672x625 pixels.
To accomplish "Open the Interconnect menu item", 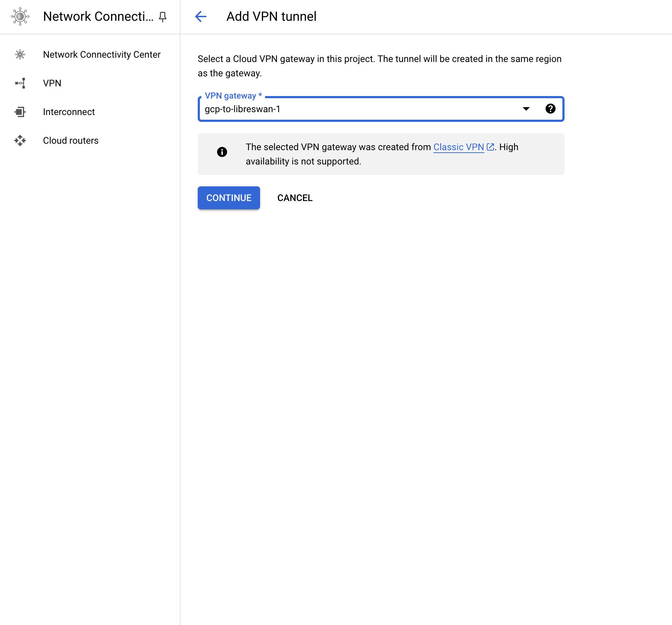I will pyautogui.click(x=90, y=112).
